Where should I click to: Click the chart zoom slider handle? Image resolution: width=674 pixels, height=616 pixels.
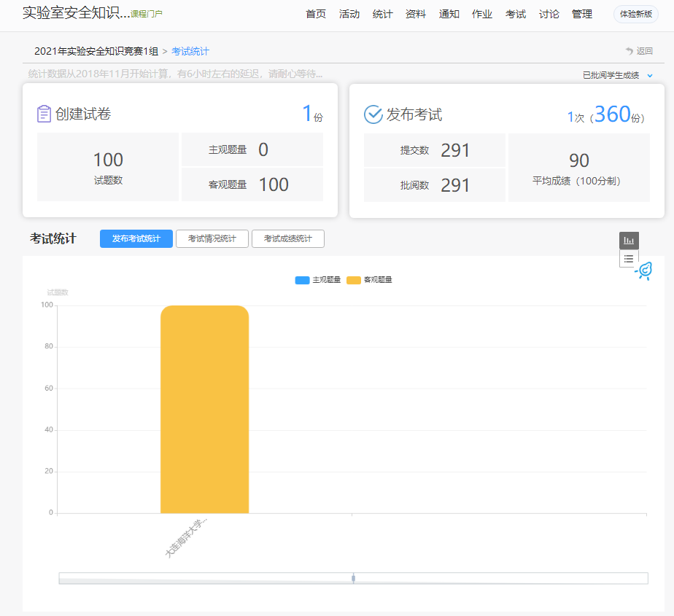pos(353,578)
